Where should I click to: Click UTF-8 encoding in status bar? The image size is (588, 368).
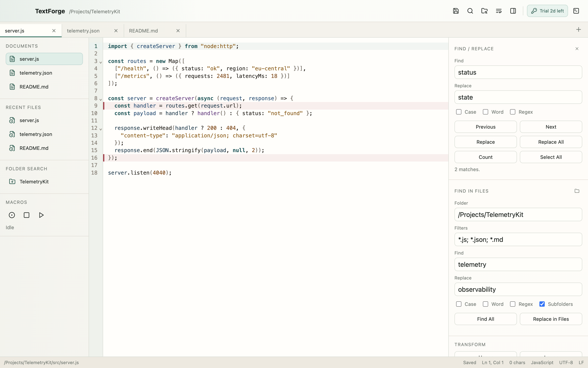pos(566,363)
